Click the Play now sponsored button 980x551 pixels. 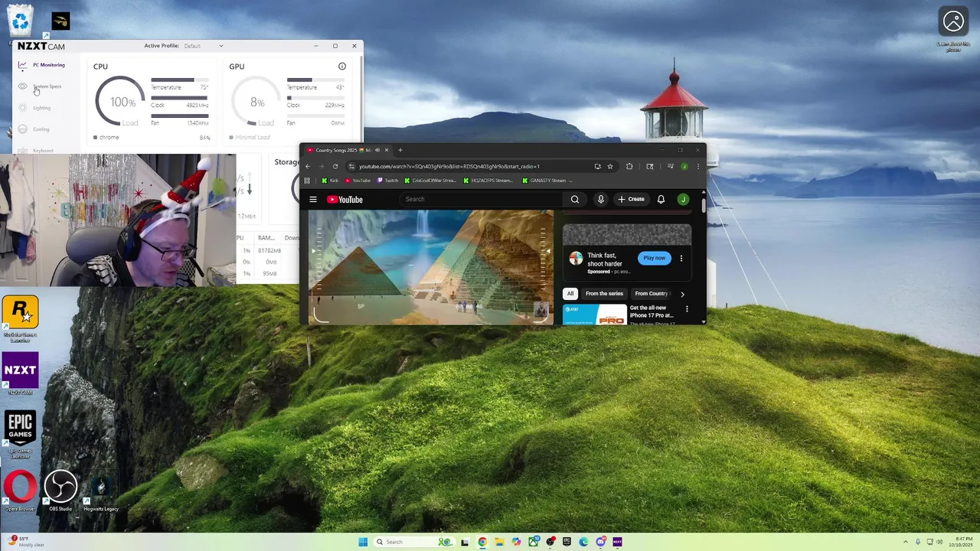point(654,258)
